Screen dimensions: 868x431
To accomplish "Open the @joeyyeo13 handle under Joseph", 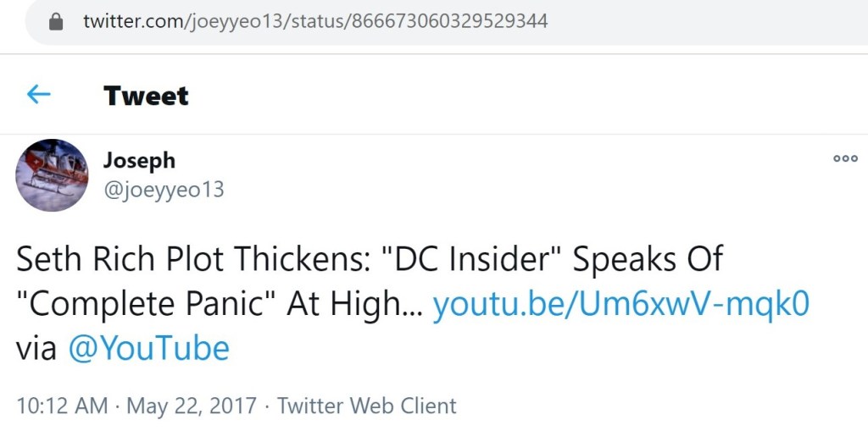I will point(164,190).
